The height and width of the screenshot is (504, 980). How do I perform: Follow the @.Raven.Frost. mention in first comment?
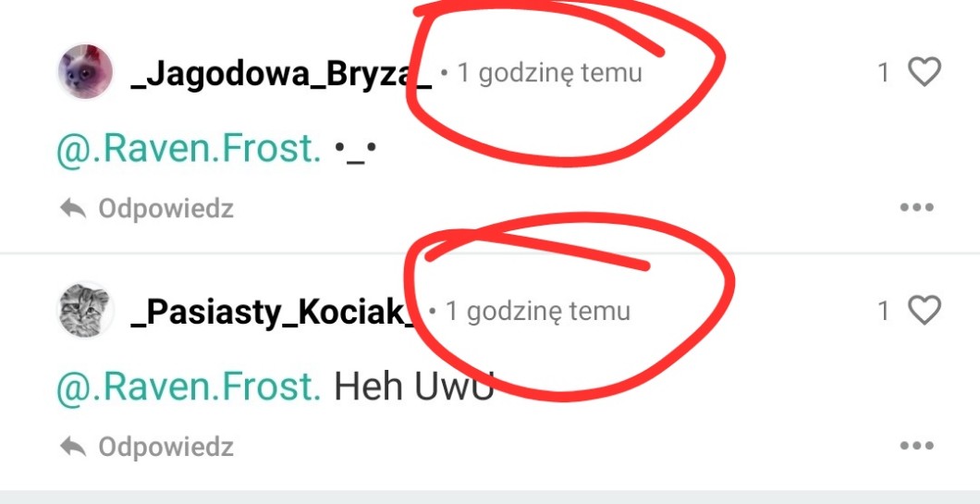pos(189,149)
